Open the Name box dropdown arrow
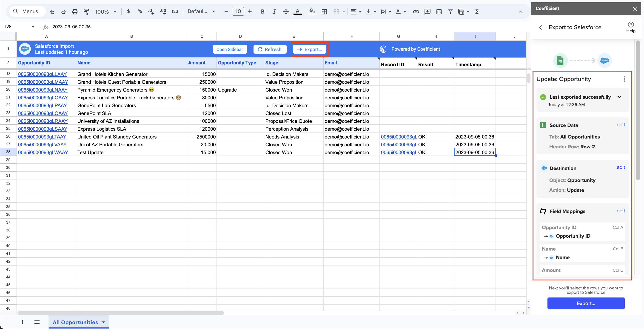 tap(33, 27)
